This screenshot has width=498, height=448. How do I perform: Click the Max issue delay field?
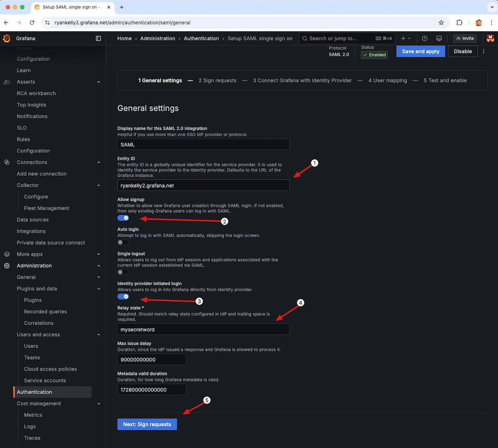pyautogui.click(x=152, y=360)
